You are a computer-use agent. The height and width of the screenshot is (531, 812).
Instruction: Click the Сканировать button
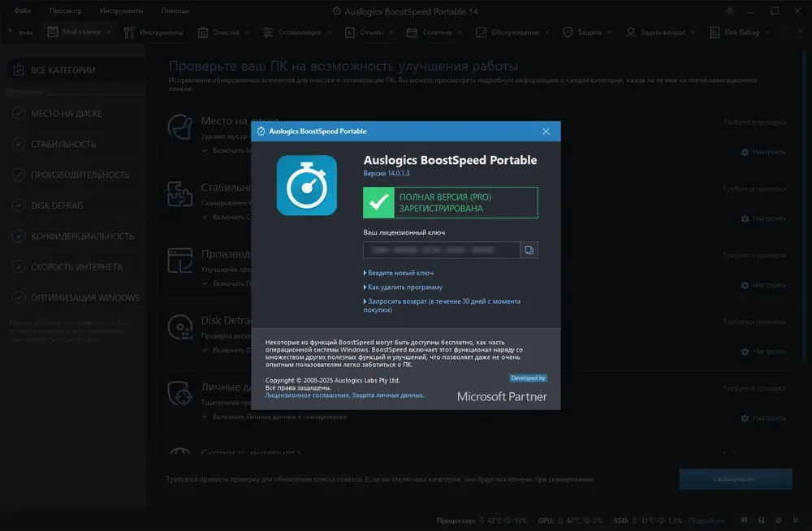736,479
